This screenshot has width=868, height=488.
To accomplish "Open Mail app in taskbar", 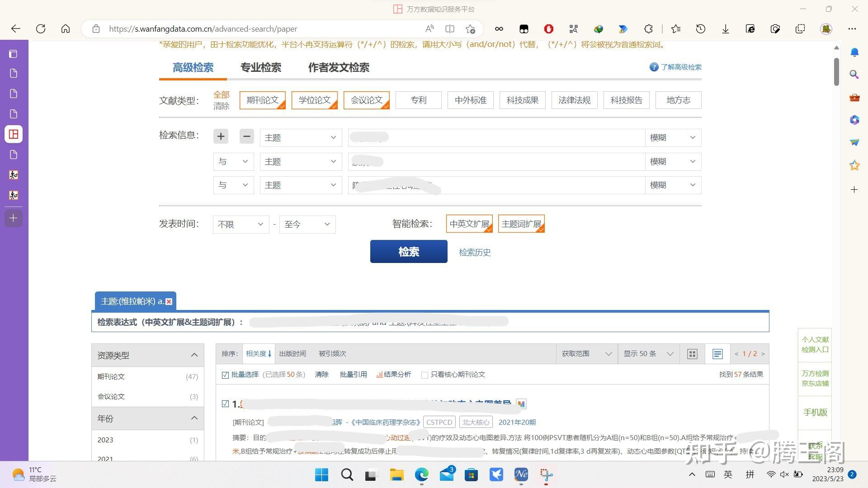I will [x=447, y=474].
